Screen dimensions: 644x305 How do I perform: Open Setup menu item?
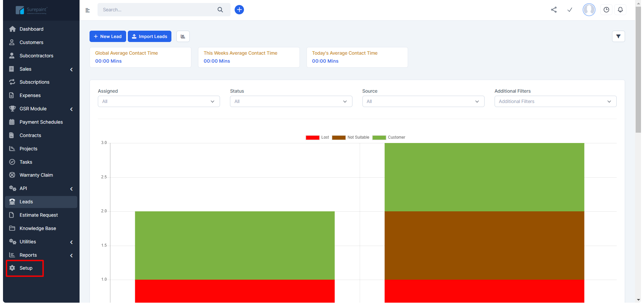(x=41, y=268)
